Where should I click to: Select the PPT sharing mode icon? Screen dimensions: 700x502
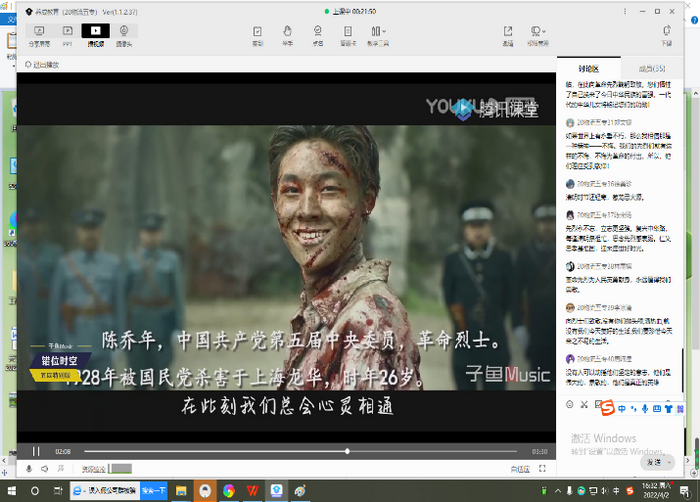tap(68, 35)
